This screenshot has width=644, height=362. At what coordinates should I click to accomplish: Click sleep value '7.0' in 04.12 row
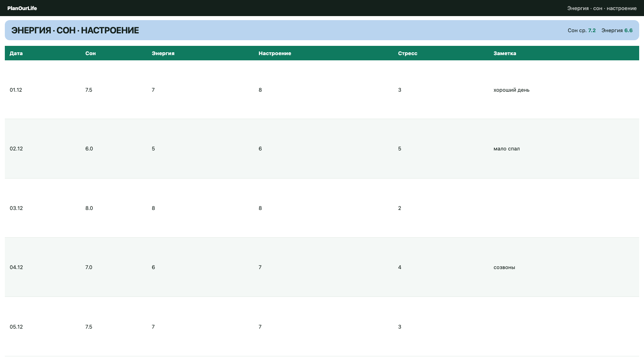89,267
